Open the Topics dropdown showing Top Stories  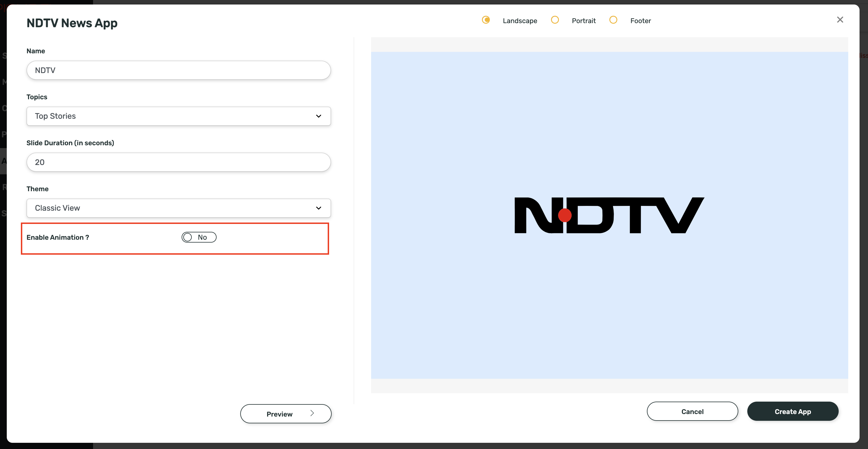point(179,116)
